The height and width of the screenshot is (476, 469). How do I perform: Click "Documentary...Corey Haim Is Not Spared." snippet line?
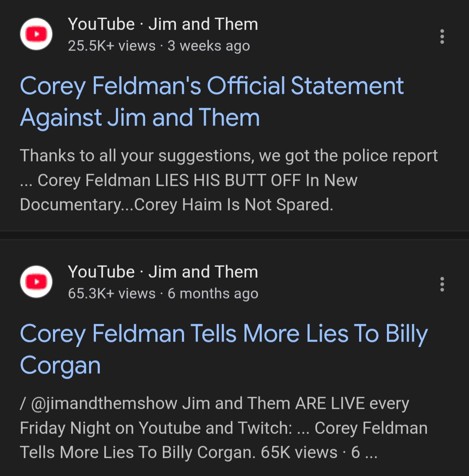pyautogui.click(x=176, y=204)
